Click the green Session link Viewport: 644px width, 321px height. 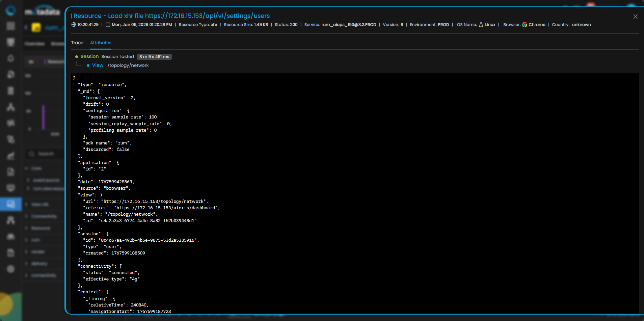coord(89,57)
